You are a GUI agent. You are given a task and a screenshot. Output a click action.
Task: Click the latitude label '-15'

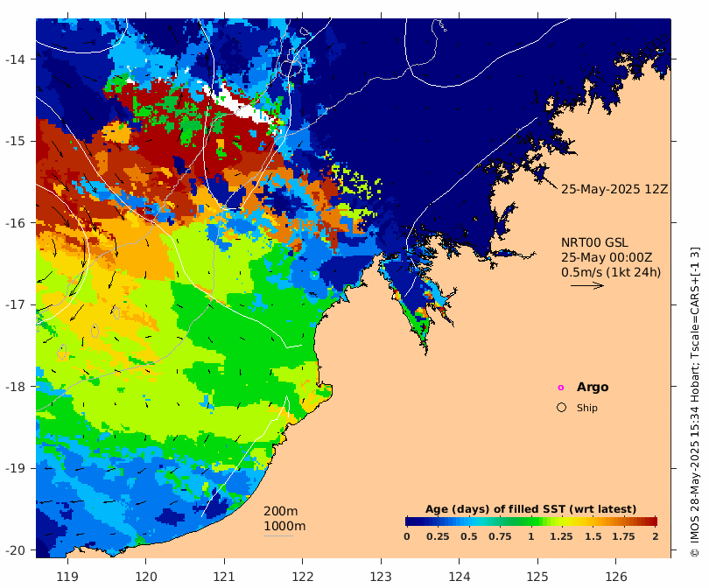(15, 141)
